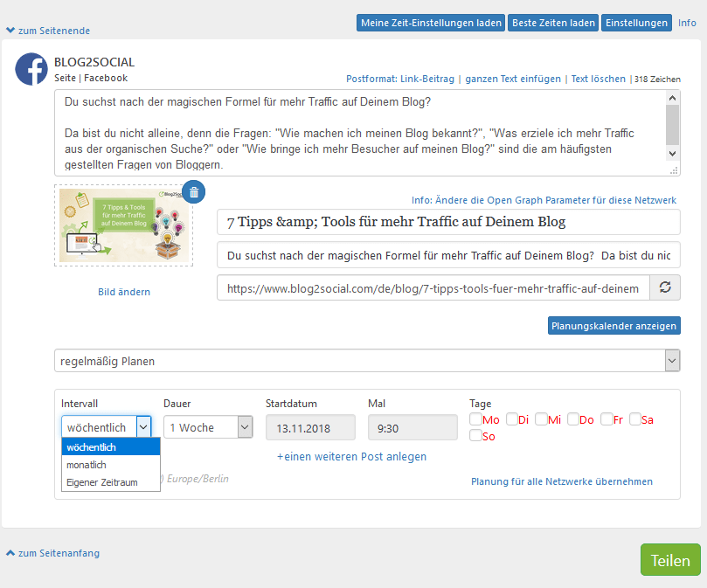Click the green Teilen button
This screenshot has width=707, height=588.
(x=670, y=559)
